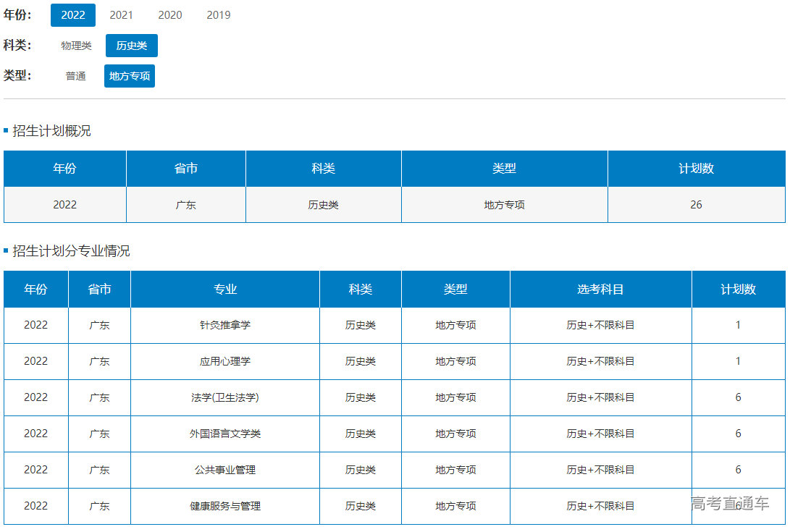This screenshot has height=532, width=790.
Task: Select the 2019 year filter
Action: pyautogui.click(x=219, y=15)
